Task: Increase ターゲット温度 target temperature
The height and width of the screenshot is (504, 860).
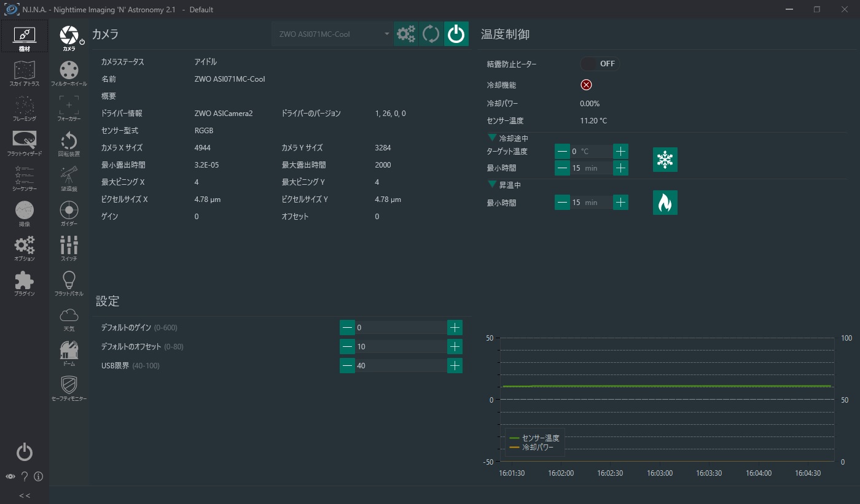Action: coord(620,151)
